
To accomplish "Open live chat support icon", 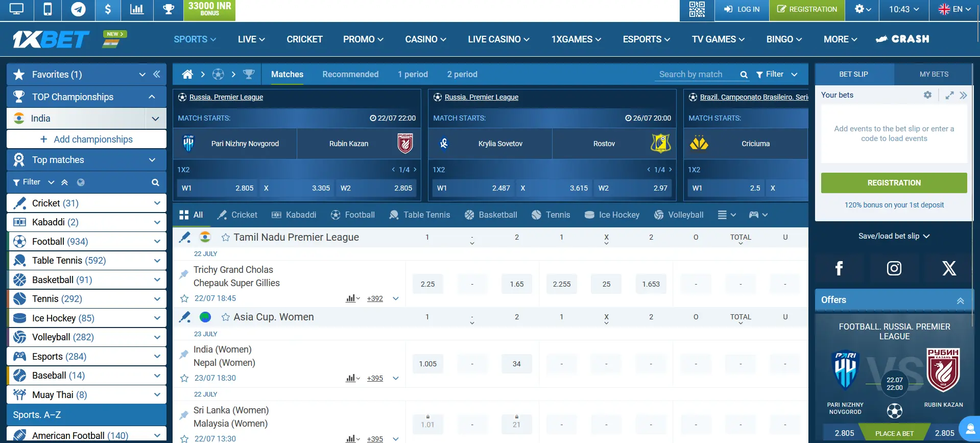I will pos(970,429).
